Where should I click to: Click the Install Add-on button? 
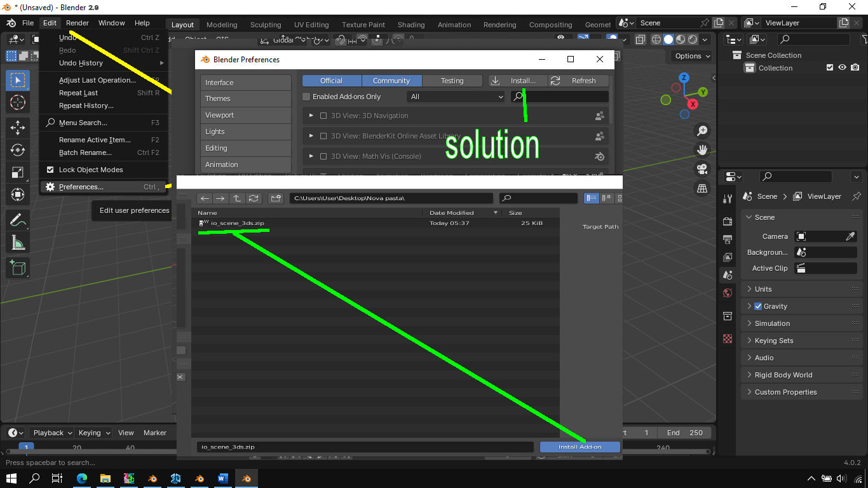click(580, 447)
